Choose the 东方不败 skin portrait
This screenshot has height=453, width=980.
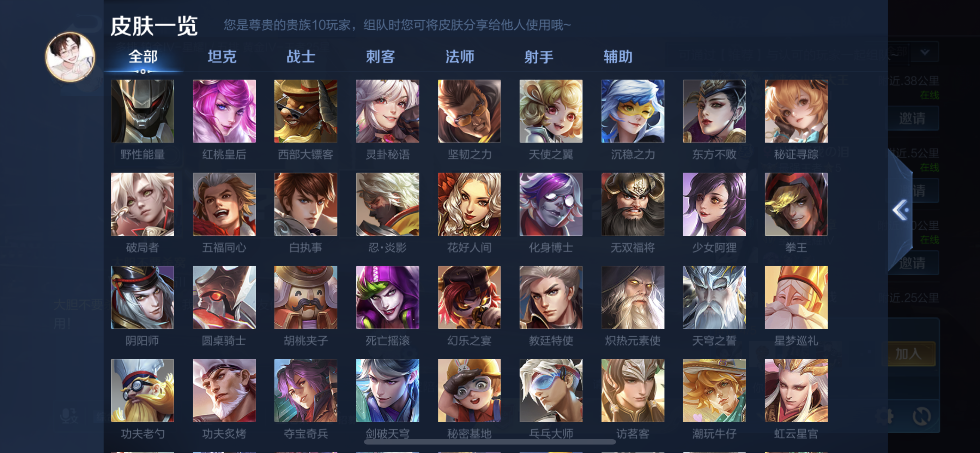click(x=714, y=111)
